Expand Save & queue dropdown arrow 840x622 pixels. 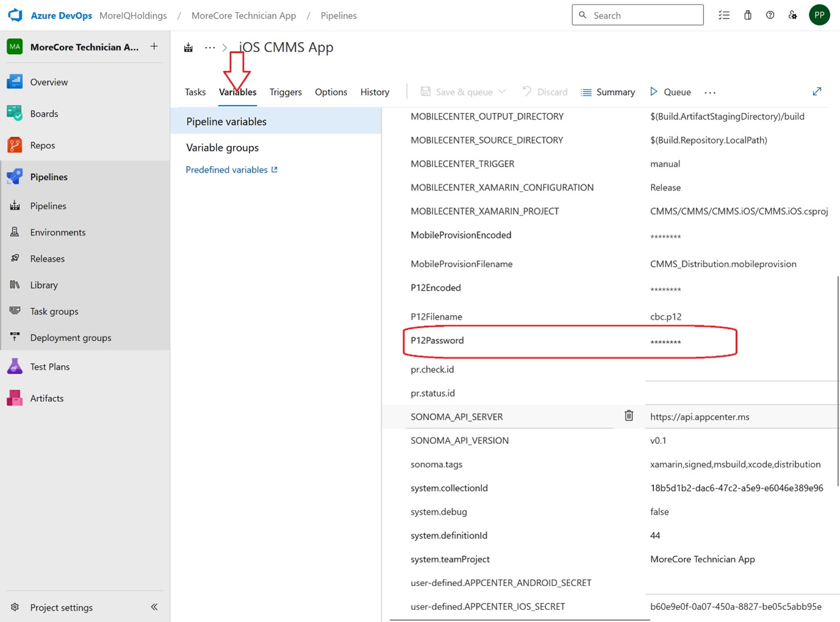point(502,92)
